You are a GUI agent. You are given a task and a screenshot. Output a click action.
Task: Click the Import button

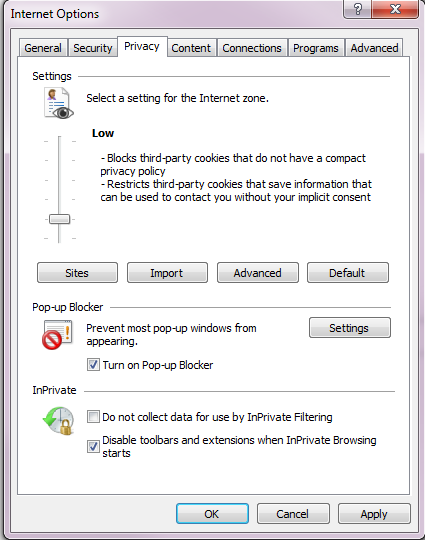point(167,273)
